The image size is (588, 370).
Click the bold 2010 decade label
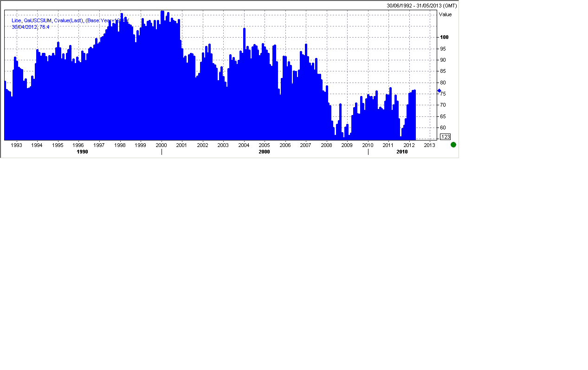402,152
